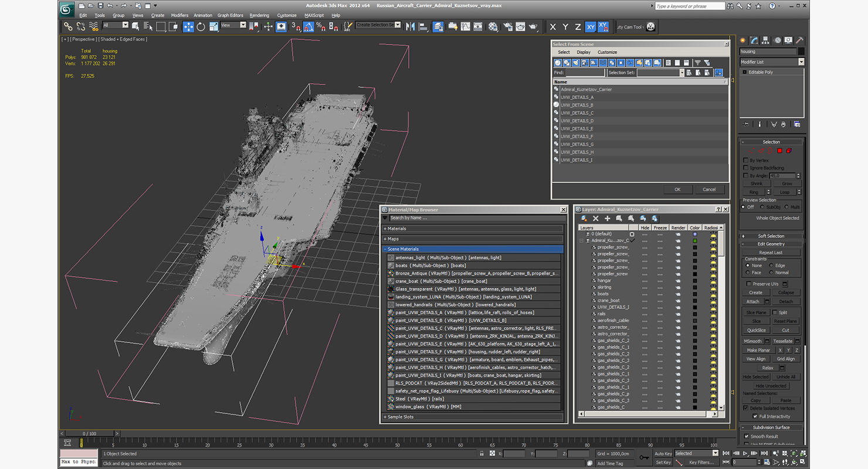Click color swatch of Admiral_Kuznetzov_Carrier layer

click(695, 240)
